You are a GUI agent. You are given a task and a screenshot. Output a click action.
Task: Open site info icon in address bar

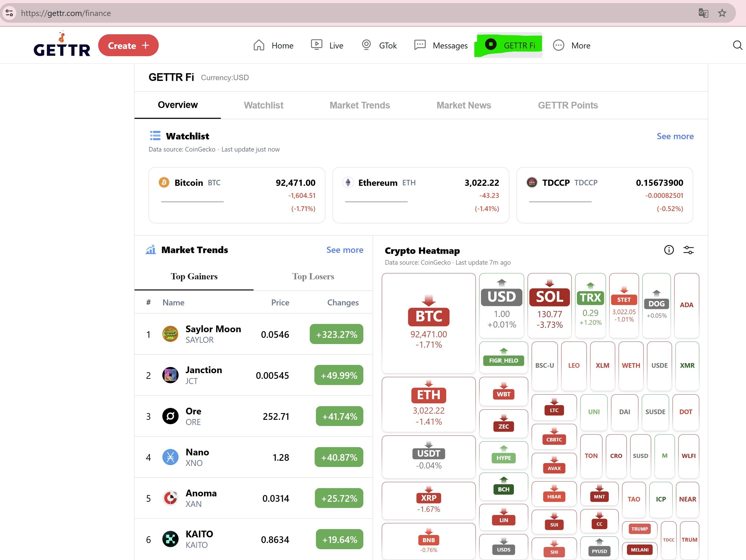pos(10,13)
